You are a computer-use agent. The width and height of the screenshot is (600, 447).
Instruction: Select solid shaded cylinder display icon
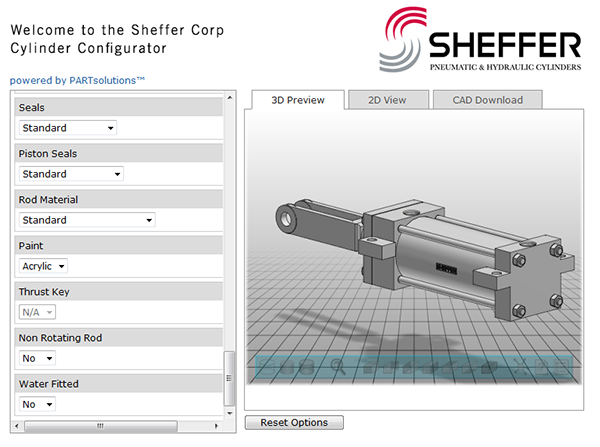pos(287,367)
